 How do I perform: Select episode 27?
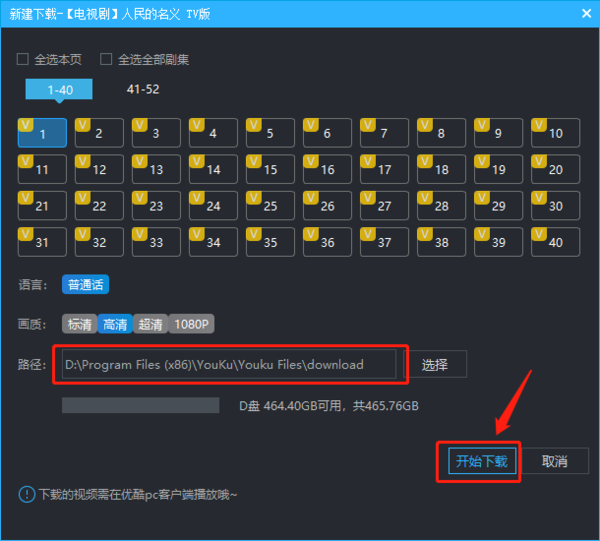384,205
